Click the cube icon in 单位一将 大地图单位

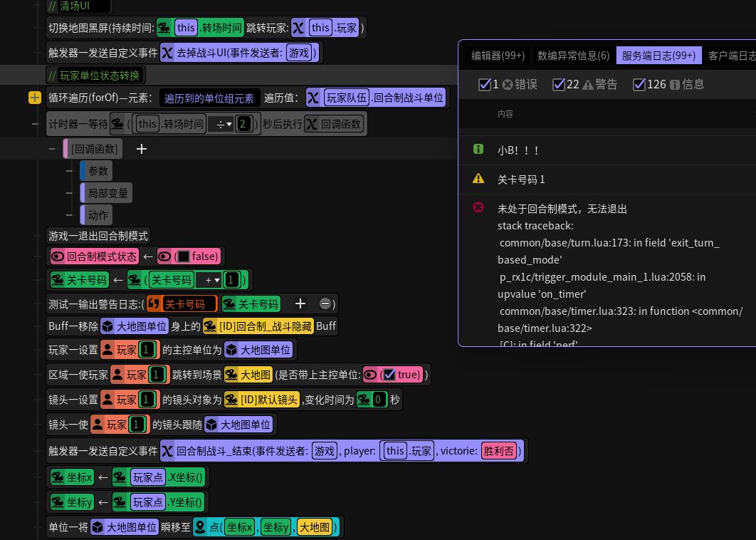coord(98,527)
